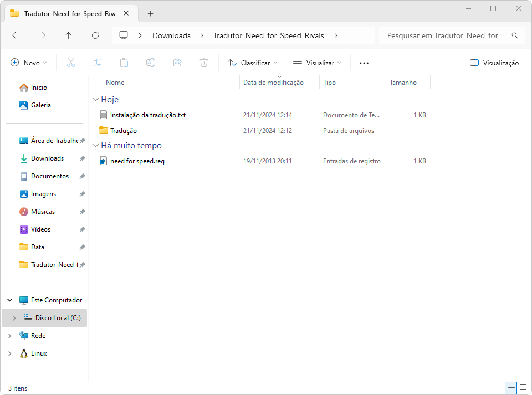
Task: Click the text file icon of Instalação da tradução.txt
Action: pos(104,115)
